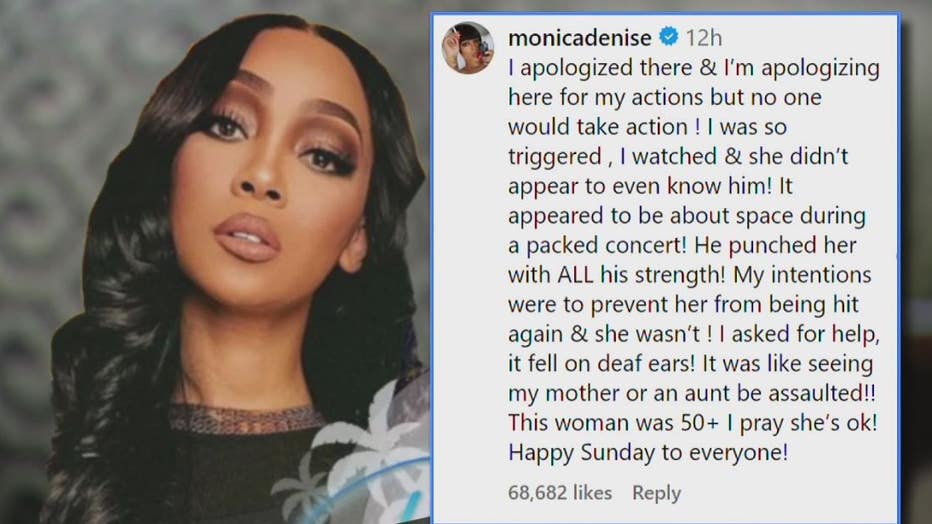The image size is (932, 524).
Task: View the 68,682 likes list
Action: [560, 493]
